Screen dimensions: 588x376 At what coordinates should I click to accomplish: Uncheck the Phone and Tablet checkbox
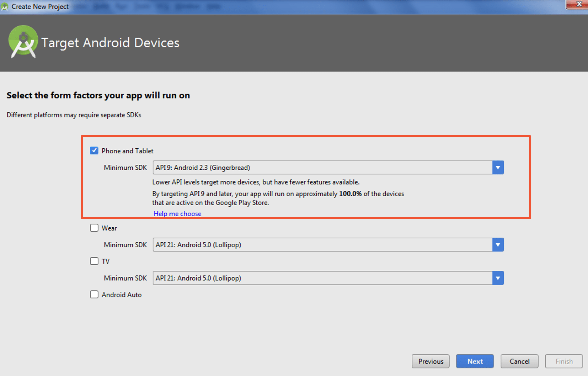[x=94, y=150]
